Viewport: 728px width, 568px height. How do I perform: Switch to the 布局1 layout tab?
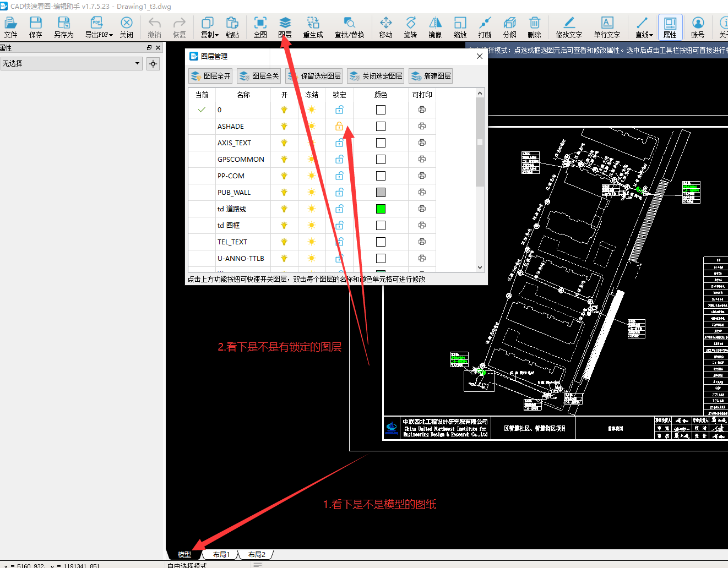pyautogui.click(x=221, y=555)
